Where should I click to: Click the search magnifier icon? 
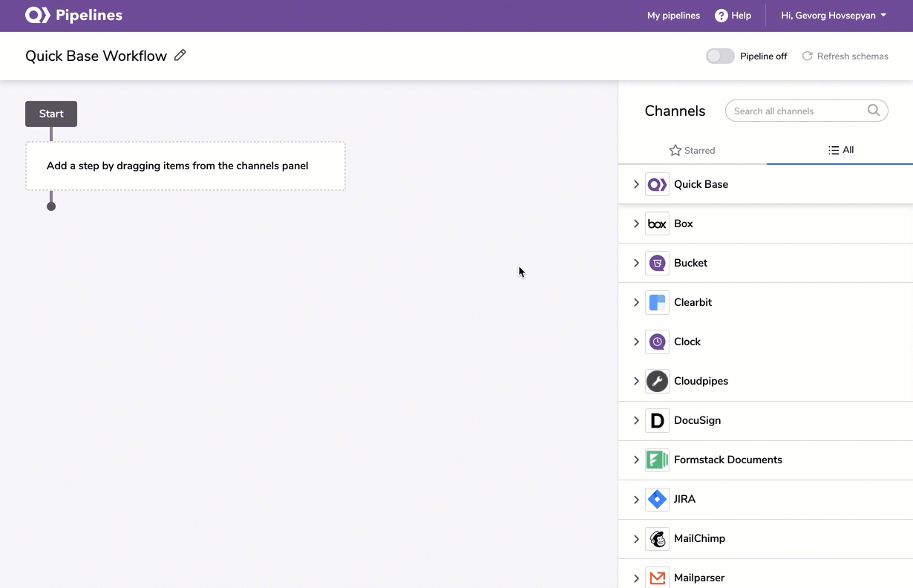point(874,111)
